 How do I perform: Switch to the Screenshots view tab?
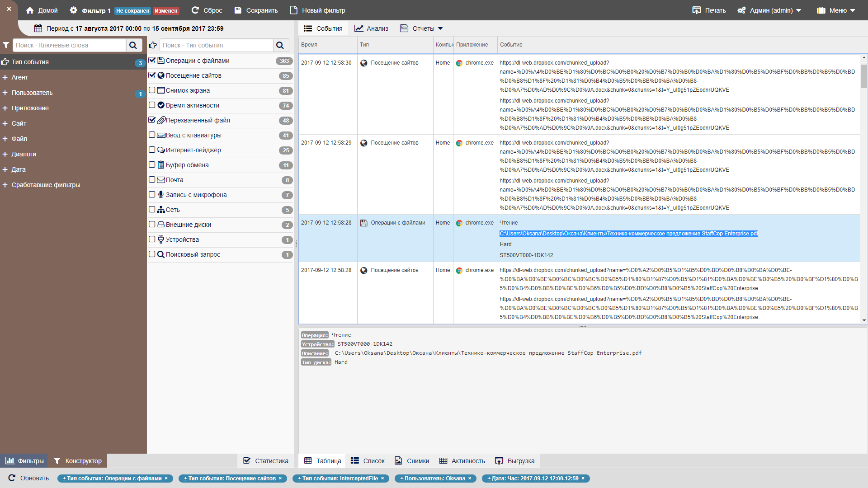pos(412,461)
